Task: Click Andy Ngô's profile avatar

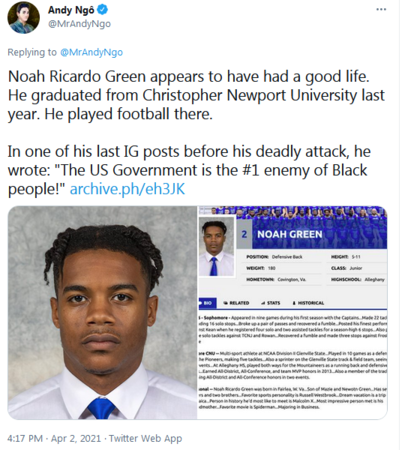Action: [23, 18]
